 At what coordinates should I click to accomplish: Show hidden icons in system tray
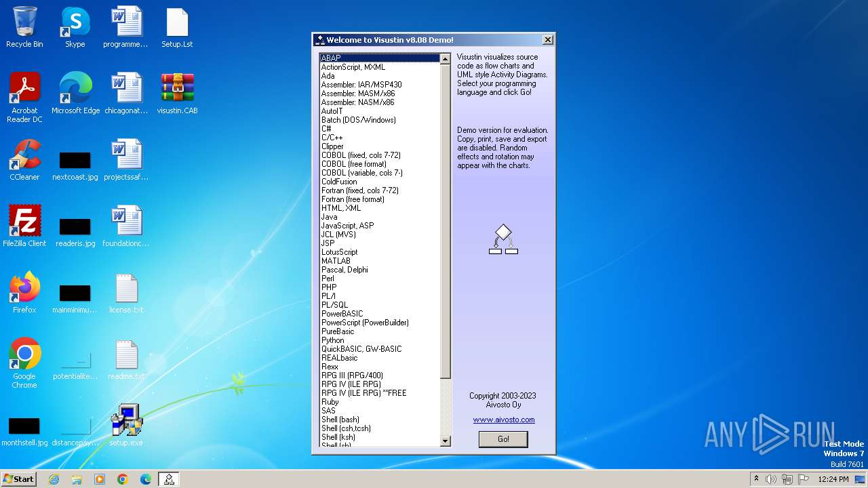pyautogui.click(x=756, y=479)
